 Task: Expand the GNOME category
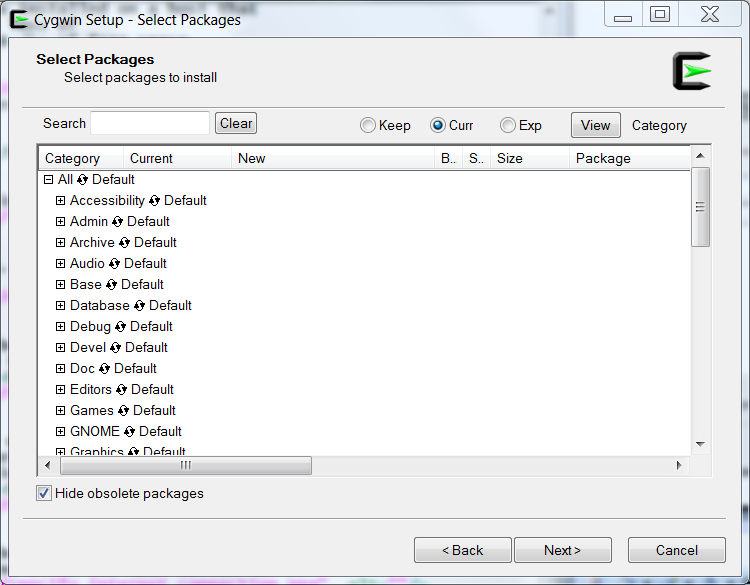pos(60,432)
